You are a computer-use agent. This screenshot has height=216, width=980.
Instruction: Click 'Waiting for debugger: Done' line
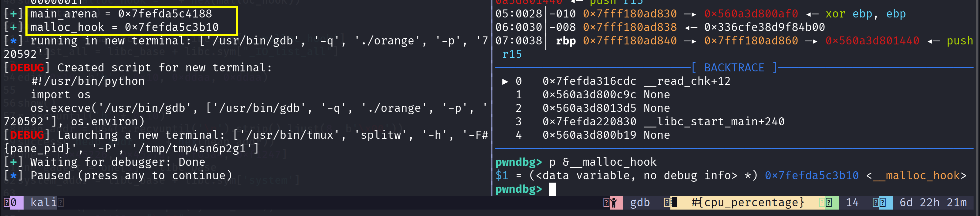tap(104, 162)
